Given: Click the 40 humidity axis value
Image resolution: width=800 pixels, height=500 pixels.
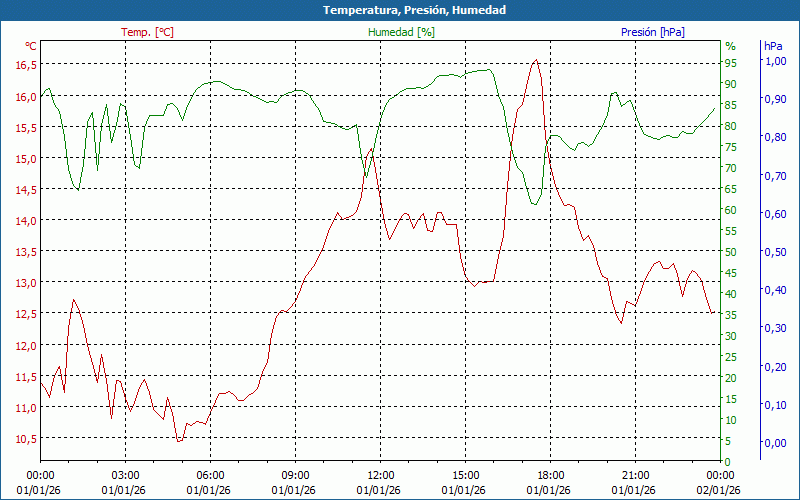Looking at the screenshot, I should 731,294.
